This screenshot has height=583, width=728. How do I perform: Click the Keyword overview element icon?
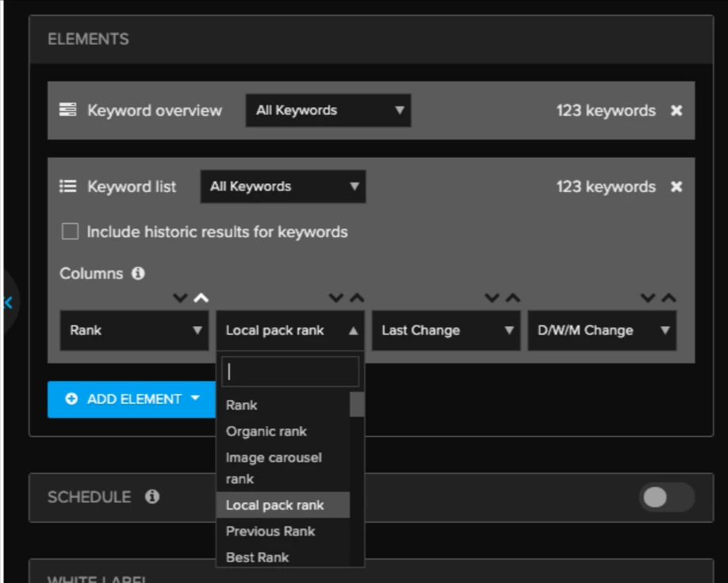coord(69,110)
